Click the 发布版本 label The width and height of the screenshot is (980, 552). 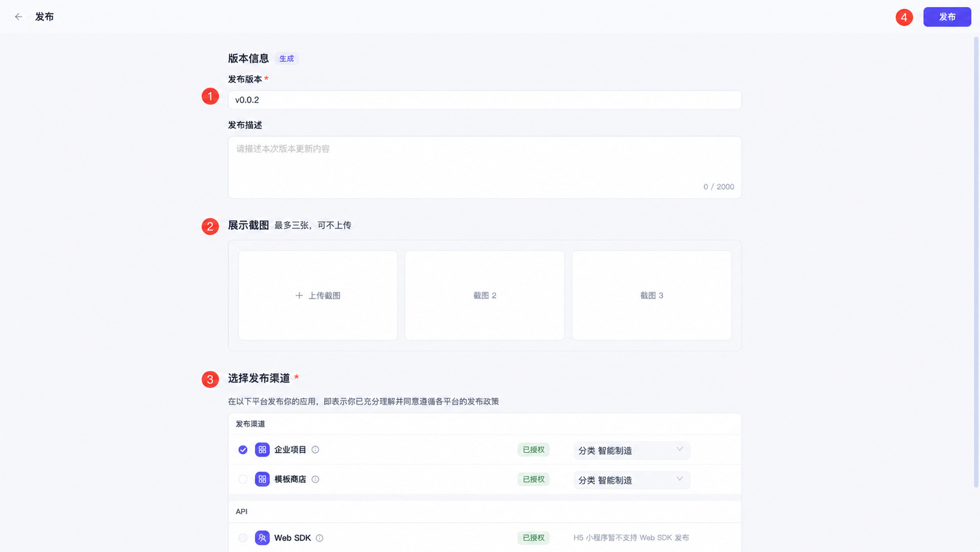[x=245, y=79]
